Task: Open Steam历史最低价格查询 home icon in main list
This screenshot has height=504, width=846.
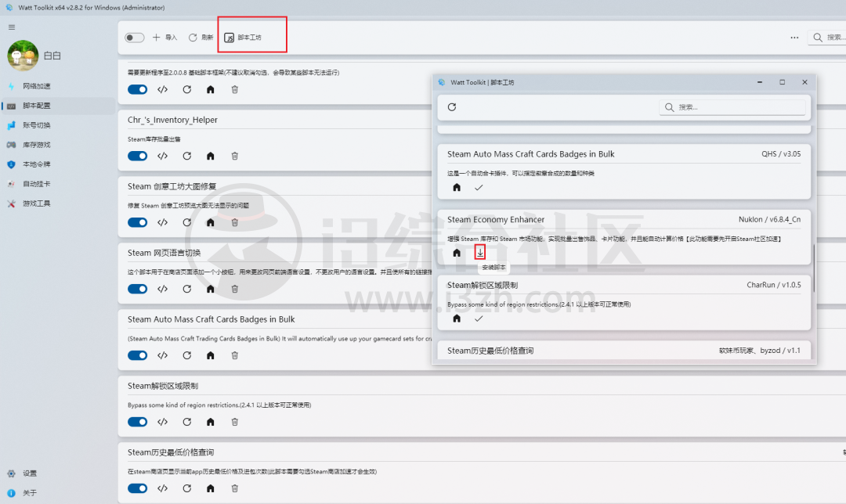Action: tap(211, 488)
